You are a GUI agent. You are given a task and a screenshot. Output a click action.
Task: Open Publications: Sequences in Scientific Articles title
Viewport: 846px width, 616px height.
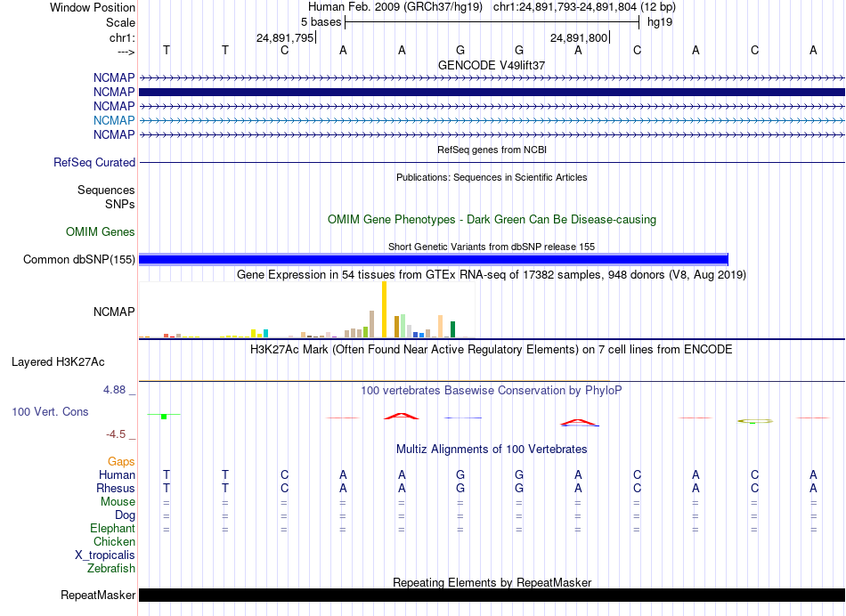(492, 177)
